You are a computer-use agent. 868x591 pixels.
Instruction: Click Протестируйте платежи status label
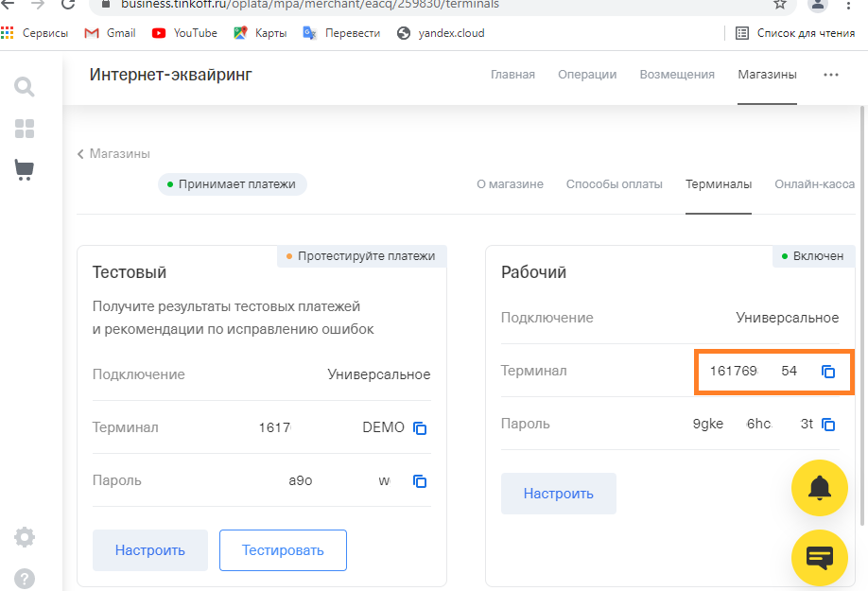[x=362, y=256]
